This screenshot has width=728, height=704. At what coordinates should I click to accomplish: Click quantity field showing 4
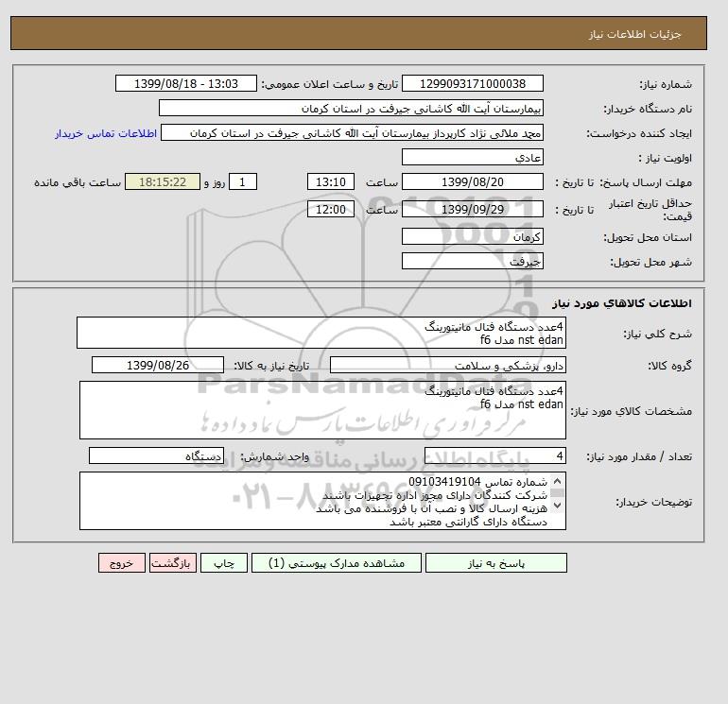pos(495,455)
